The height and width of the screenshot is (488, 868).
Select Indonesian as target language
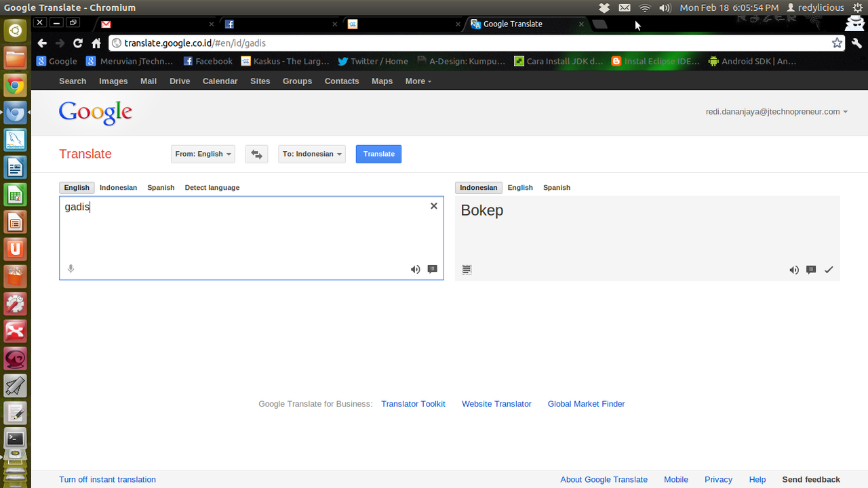pyautogui.click(x=478, y=188)
